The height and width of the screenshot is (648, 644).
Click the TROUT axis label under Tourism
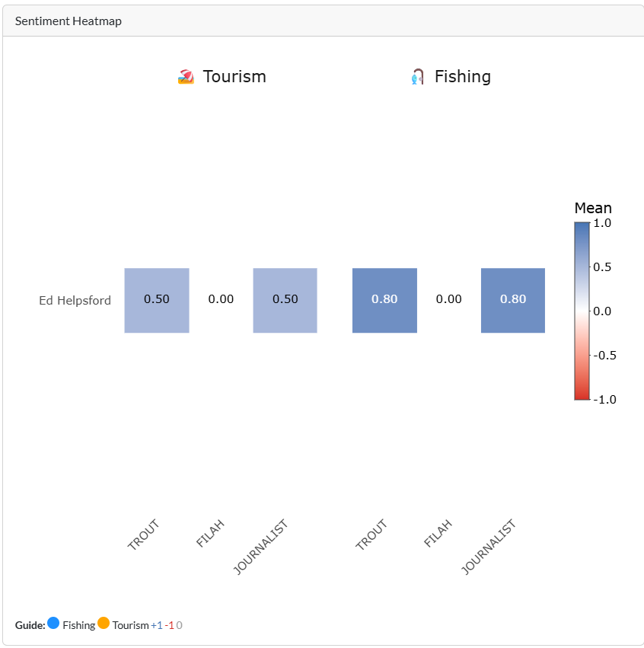144,535
